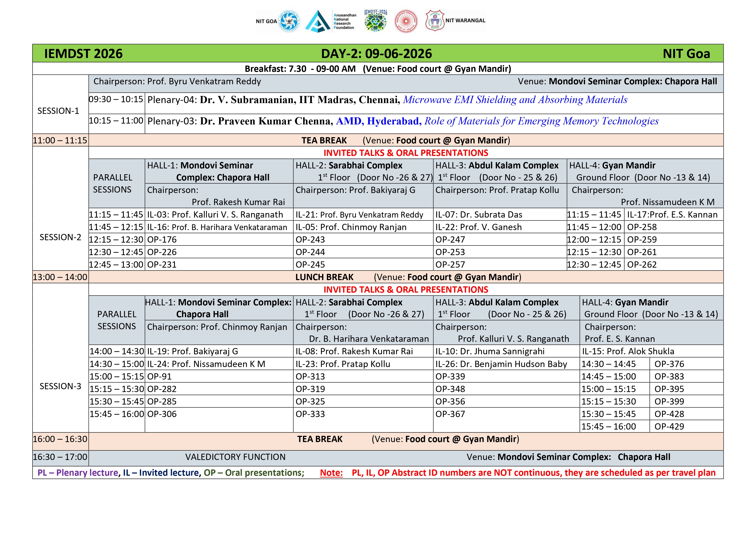The width and height of the screenshot is (756, 535).
Task: Click the SESSION-3 label
Action: (x=60, y=386)
